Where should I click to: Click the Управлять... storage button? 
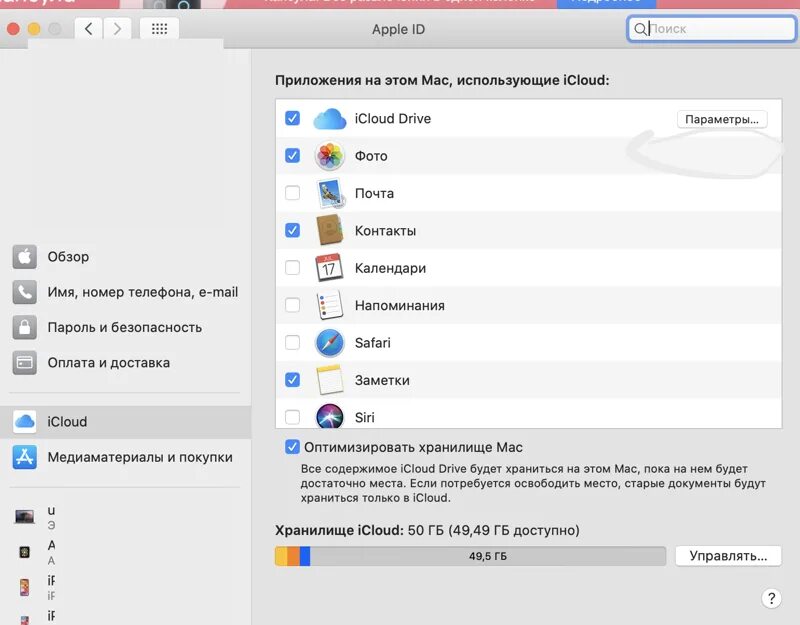[x=728, y=556]
